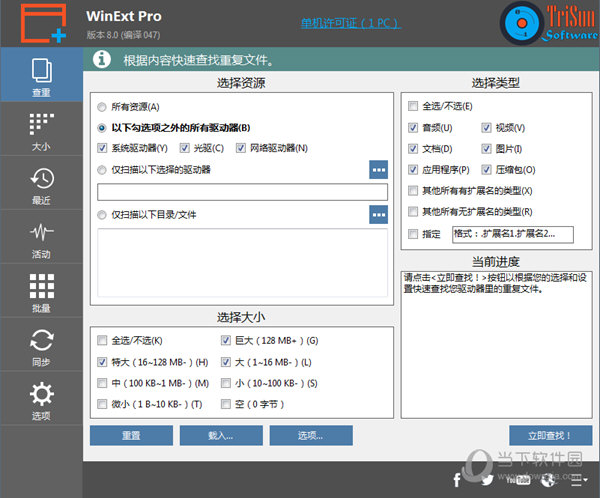Click the 载入... load button
600x498 pixels.
(221, 436)
